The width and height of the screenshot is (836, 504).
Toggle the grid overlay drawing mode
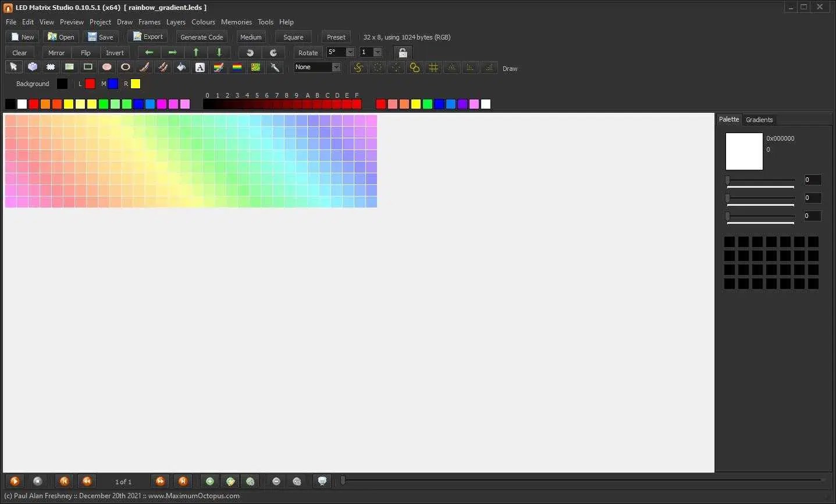click(433, 67)
